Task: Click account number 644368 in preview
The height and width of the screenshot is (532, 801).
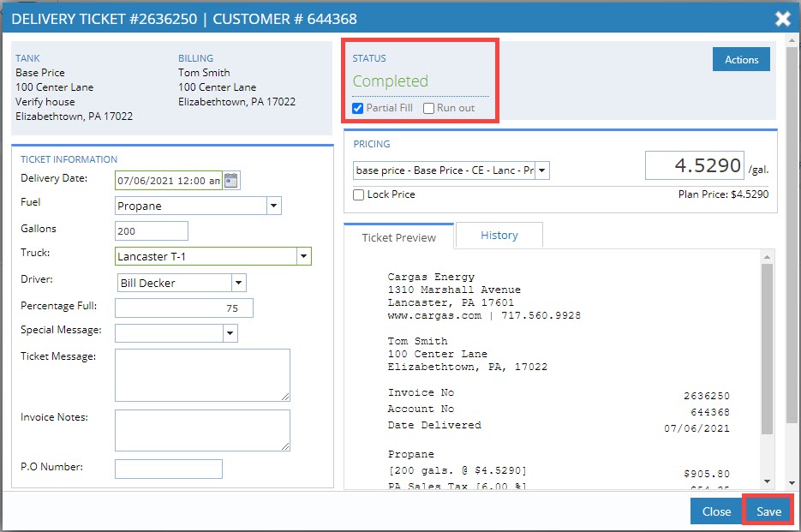Action: coord(710,412)
